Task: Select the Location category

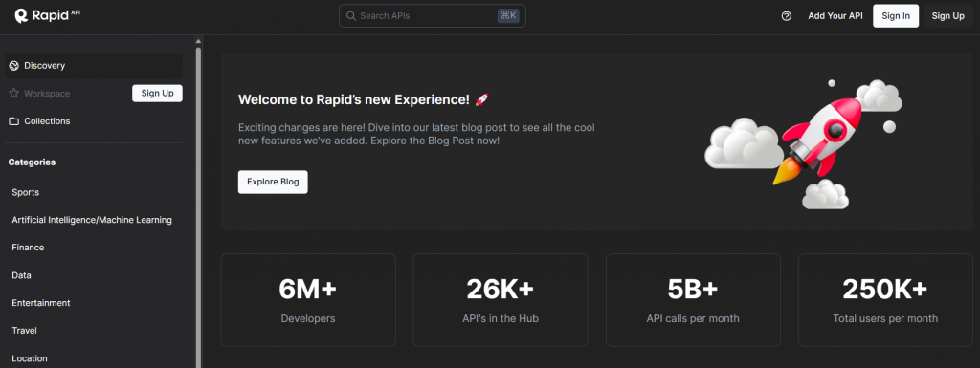Action: (x=30, y=358)
